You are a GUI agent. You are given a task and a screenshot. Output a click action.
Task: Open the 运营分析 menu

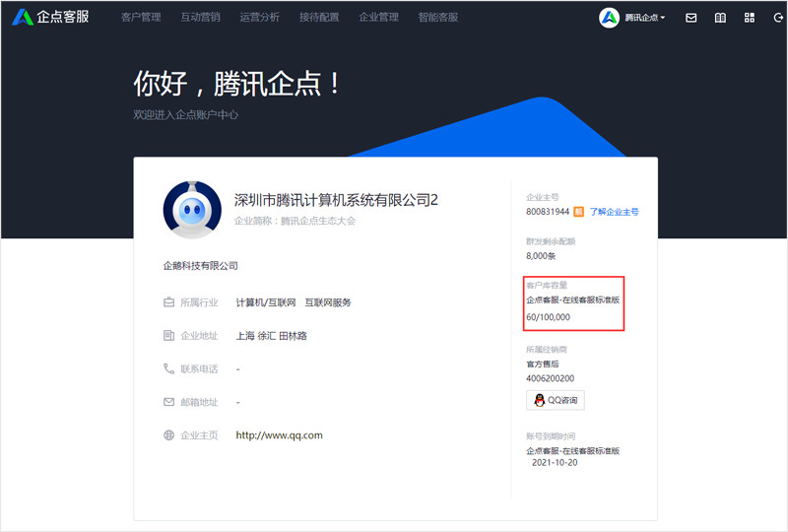point(259,17)
